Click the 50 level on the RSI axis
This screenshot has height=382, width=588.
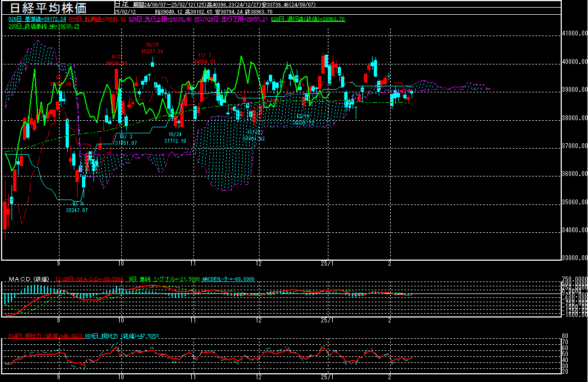click(565, 354)
